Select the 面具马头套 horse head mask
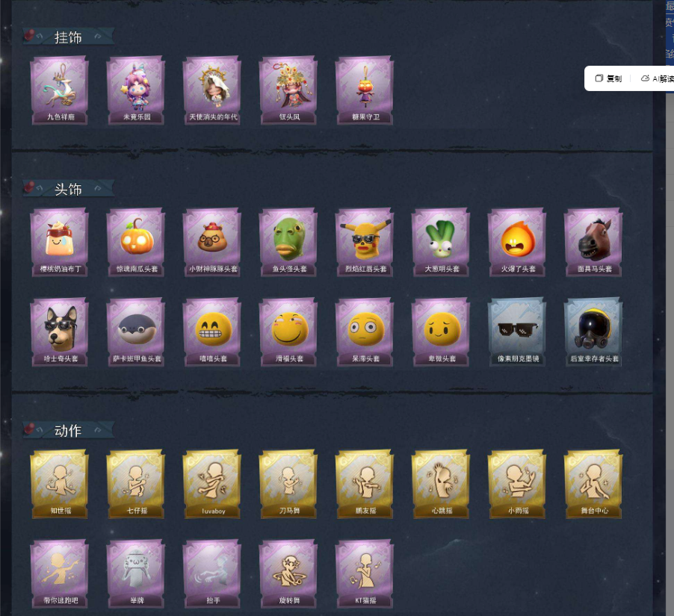 (x=593, y=242)
